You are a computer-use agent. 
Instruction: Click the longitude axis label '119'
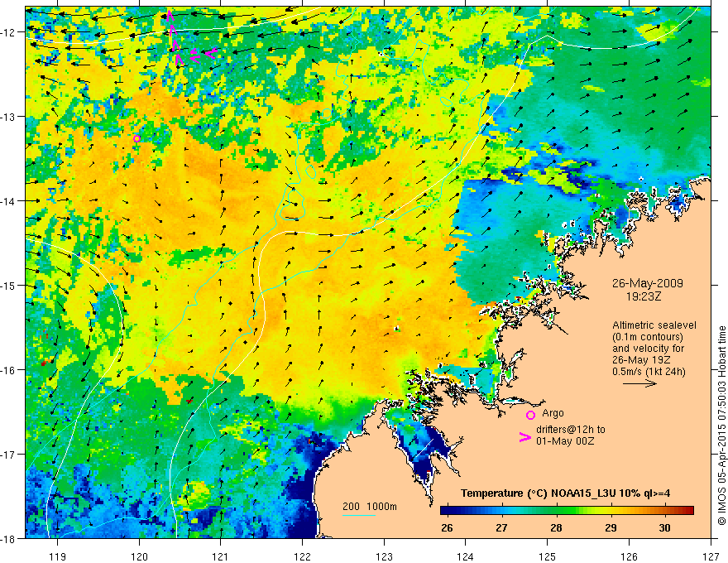pos(58,556)
